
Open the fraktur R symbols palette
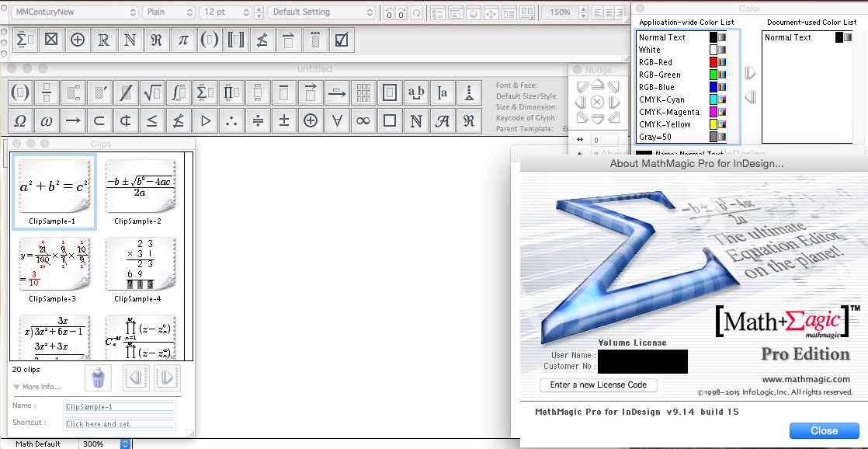click(469, 120)
